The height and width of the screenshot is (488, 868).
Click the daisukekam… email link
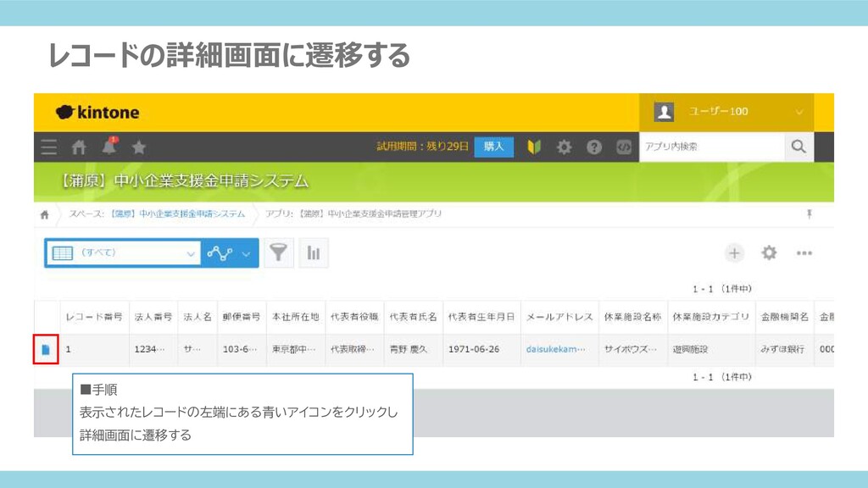[x=555, y=349]
